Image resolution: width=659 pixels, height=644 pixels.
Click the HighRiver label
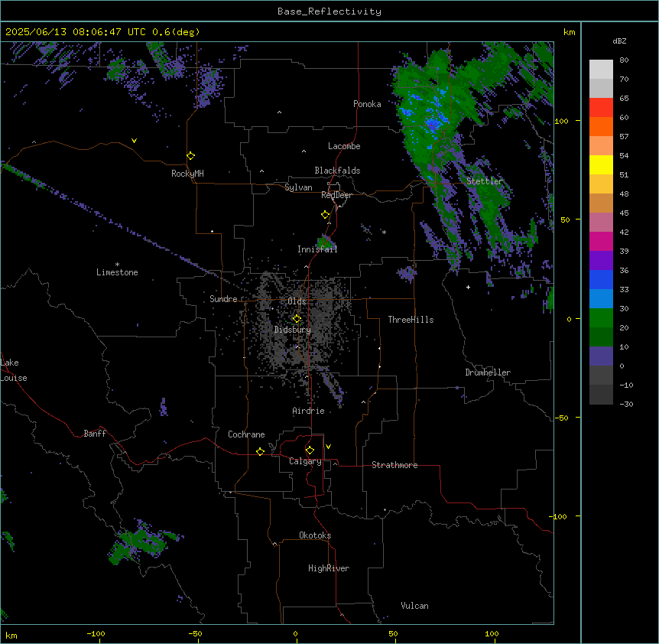[329, 568]
